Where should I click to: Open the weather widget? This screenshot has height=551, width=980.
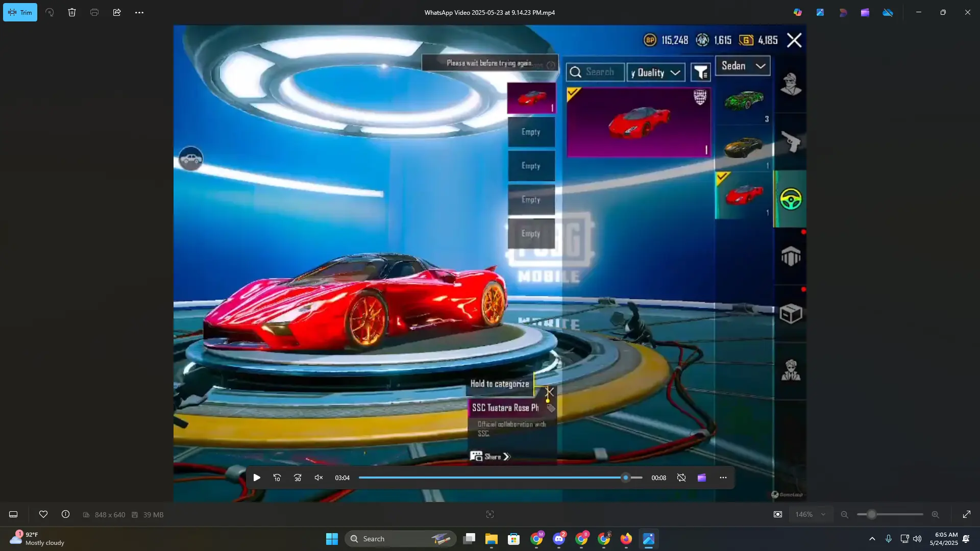(37, 539)
